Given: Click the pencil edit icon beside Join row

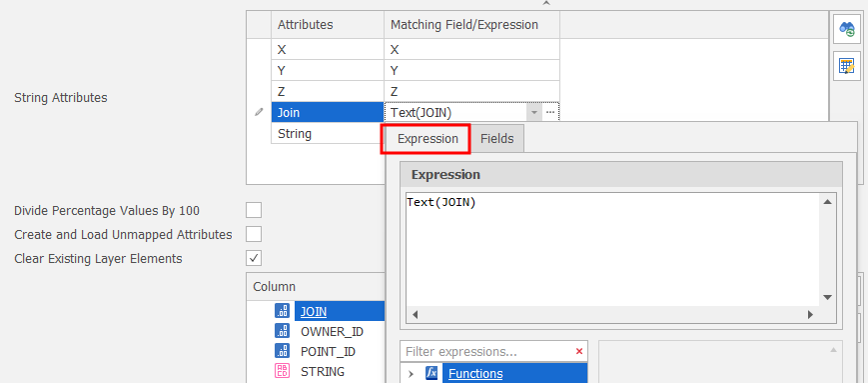Looking at the screenshot, I should [259, 112].
